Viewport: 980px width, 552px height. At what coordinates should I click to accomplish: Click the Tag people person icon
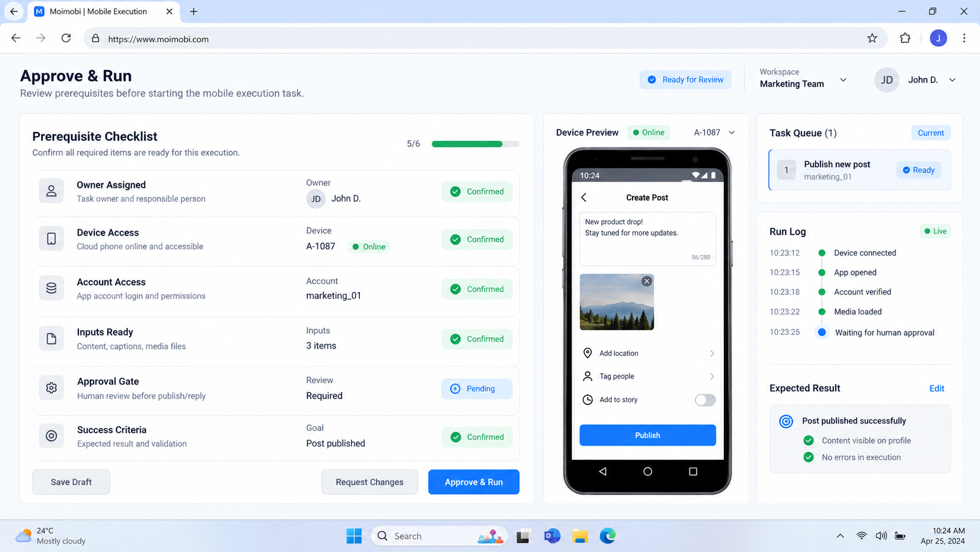tap(587, 376)
